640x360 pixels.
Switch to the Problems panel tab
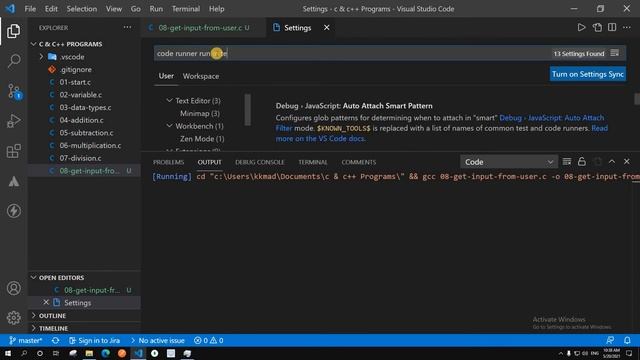(x=169, y=162)
